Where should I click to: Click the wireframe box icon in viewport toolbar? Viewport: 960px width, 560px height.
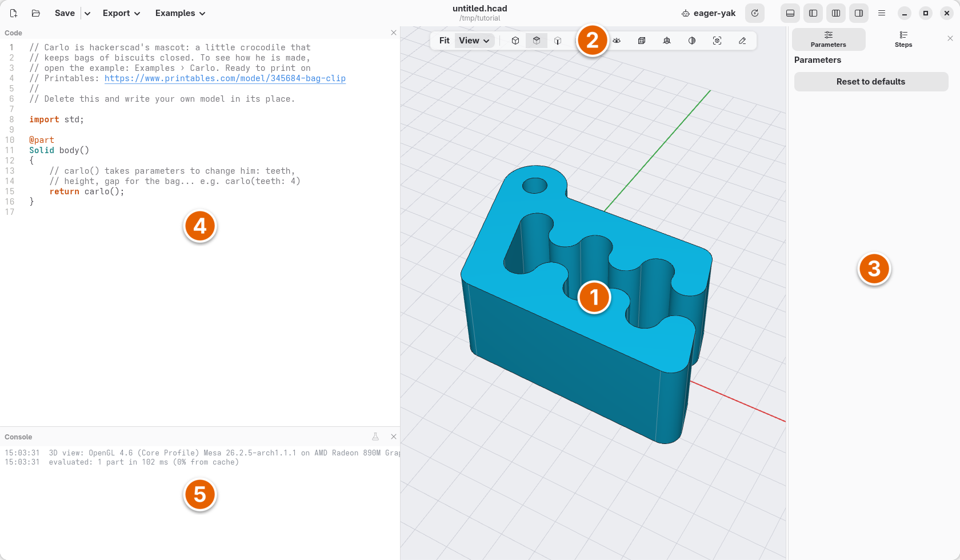(642, 41)
